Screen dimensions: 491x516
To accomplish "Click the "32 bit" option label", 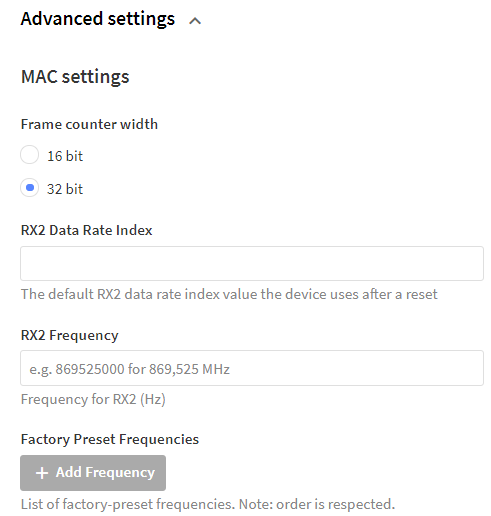I will 65,189.
